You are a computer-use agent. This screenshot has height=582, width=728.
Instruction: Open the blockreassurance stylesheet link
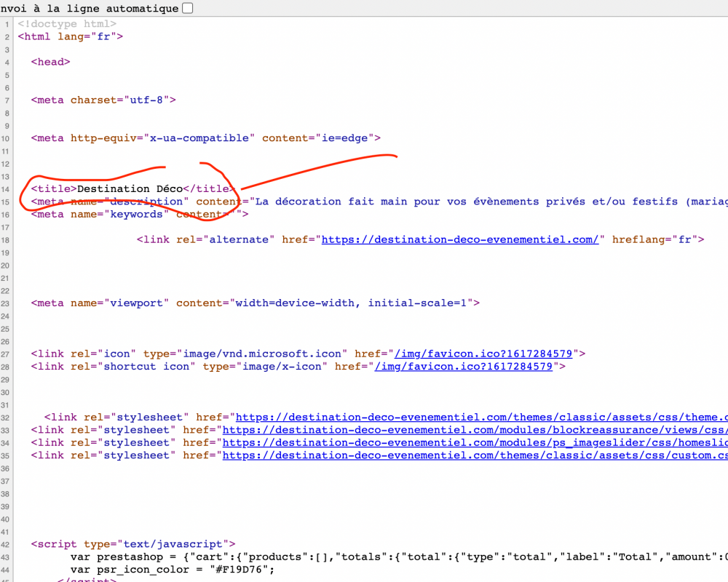pyautogui.click(x=475, y=430)
